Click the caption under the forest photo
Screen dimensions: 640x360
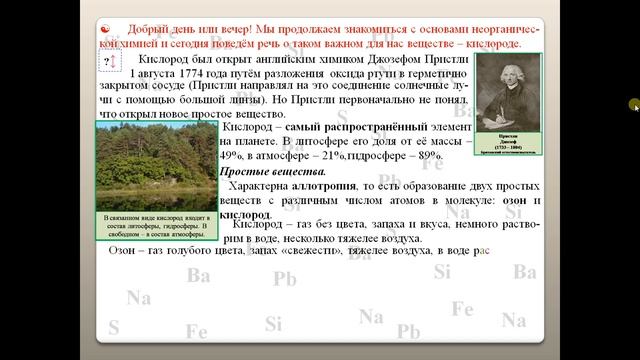point(157,226)
